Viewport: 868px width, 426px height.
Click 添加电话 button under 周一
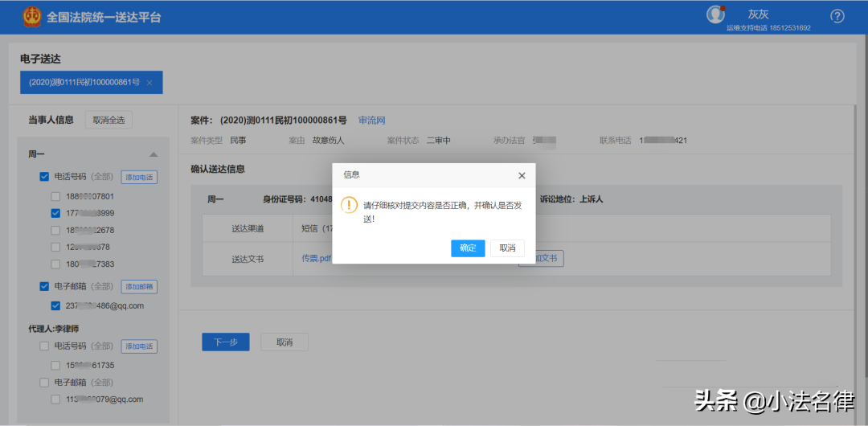[140, 178]
